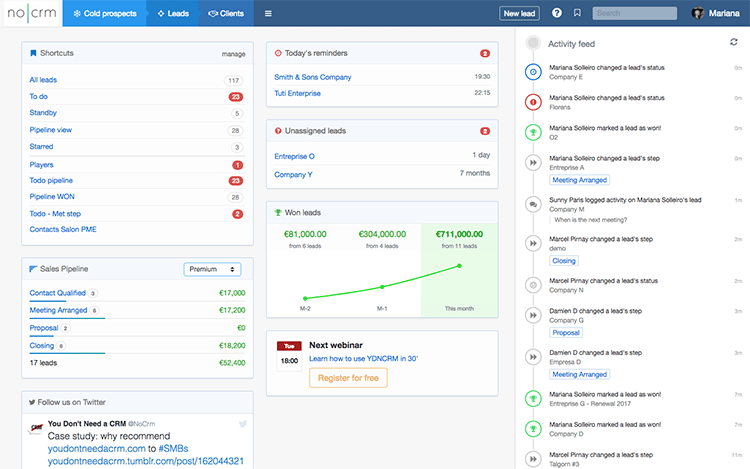Click Mariana's profile avatar

[x=698, y=13]
